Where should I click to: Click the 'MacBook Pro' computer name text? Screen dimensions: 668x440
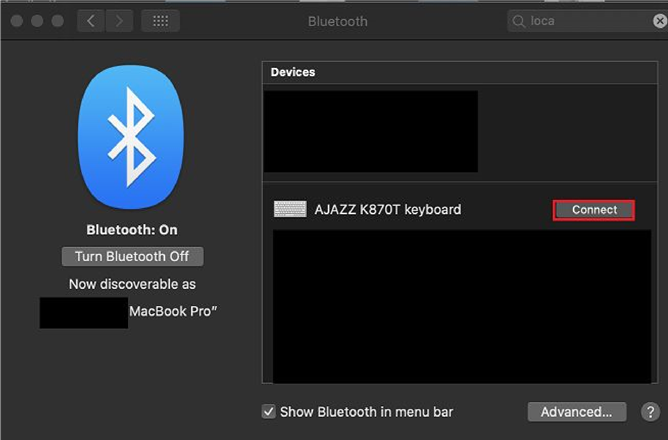(173, 311)
